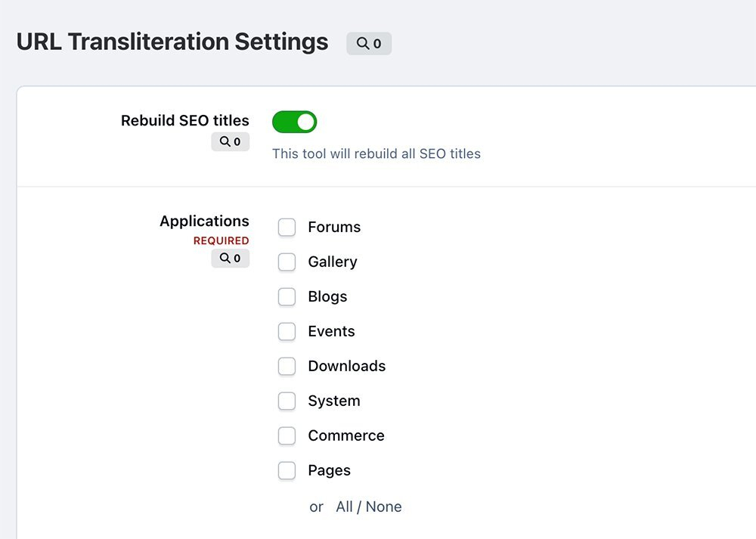Enable the Commerce checkbox
This screenshot has width=756, height=539.
287,436
